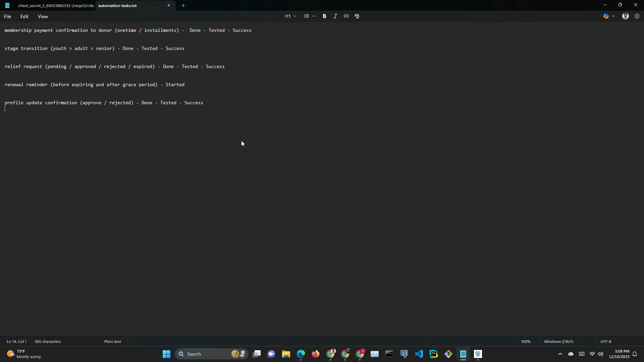Open File Explorer from the taskbar

[x=286, y=354]
